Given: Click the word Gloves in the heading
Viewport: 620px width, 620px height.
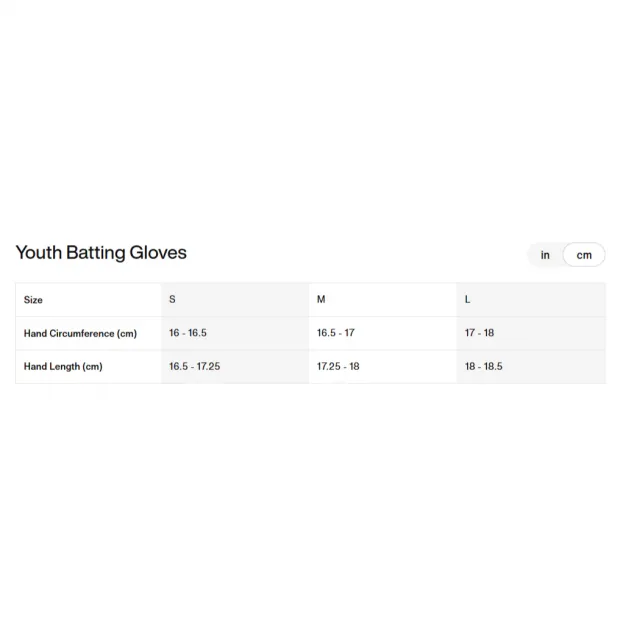Looking at the screenshot, I should [159, 252].
